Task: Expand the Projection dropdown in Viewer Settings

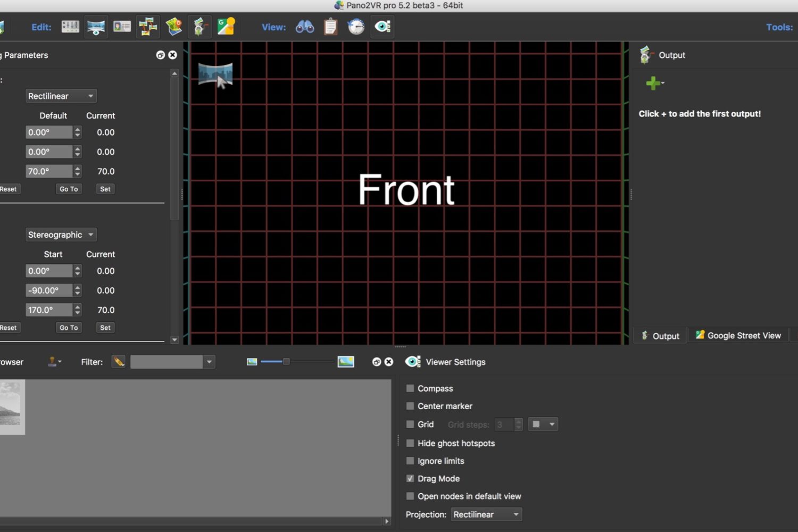Action: [x=486, y=514]
